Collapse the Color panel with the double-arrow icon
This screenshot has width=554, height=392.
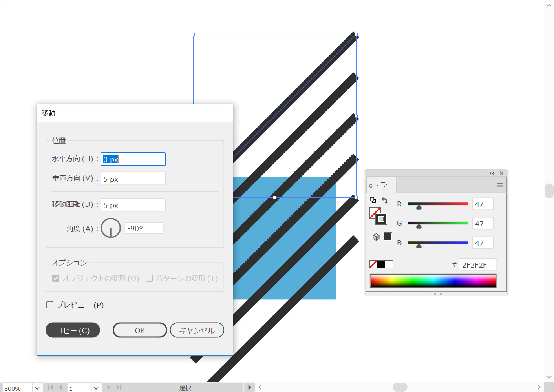tap(492, 173)
